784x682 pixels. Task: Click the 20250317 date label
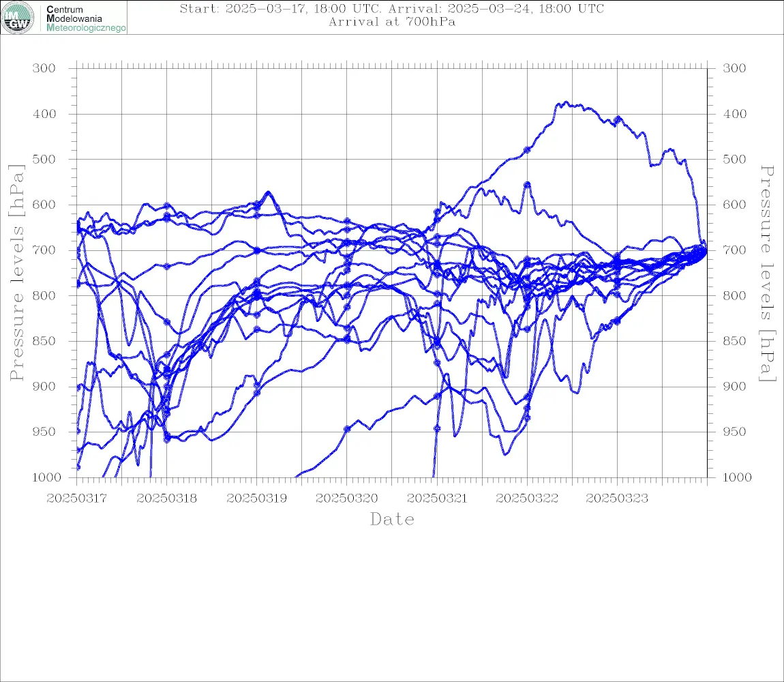(x=77, y=499)
